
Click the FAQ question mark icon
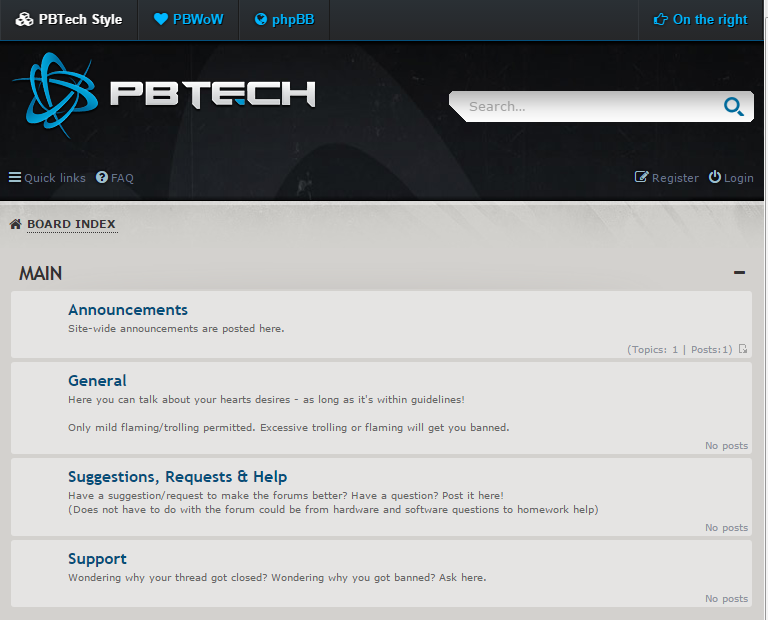102,177
